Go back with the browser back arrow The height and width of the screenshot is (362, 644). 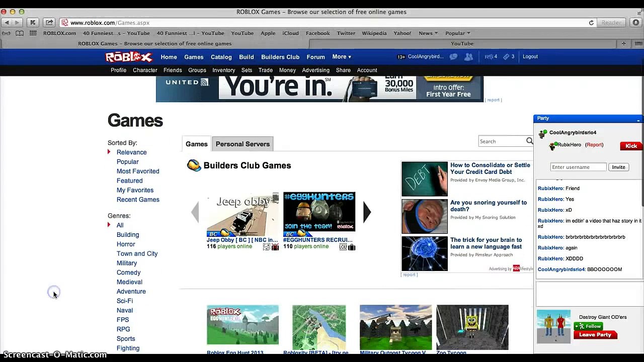(x=6, y=23)
